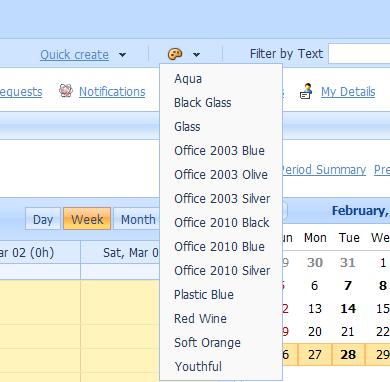Select date 20 in mini calendar

click(x=315, y=332)
